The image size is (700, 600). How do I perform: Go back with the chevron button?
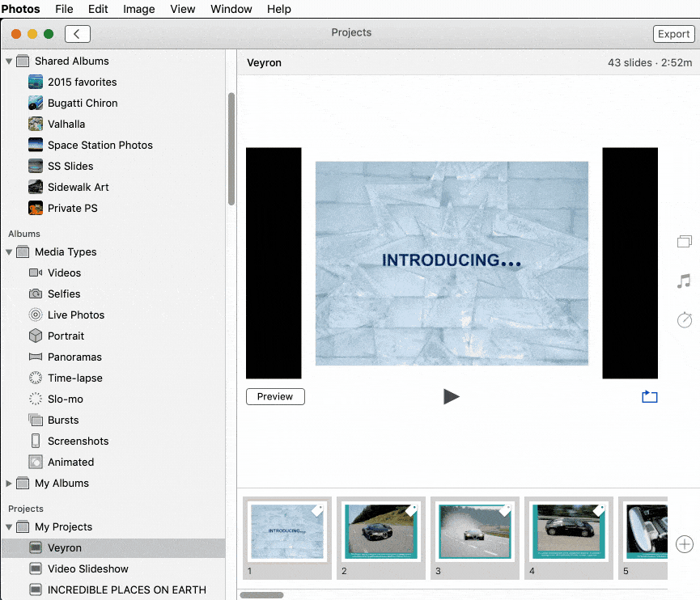[x=77, y=34]
